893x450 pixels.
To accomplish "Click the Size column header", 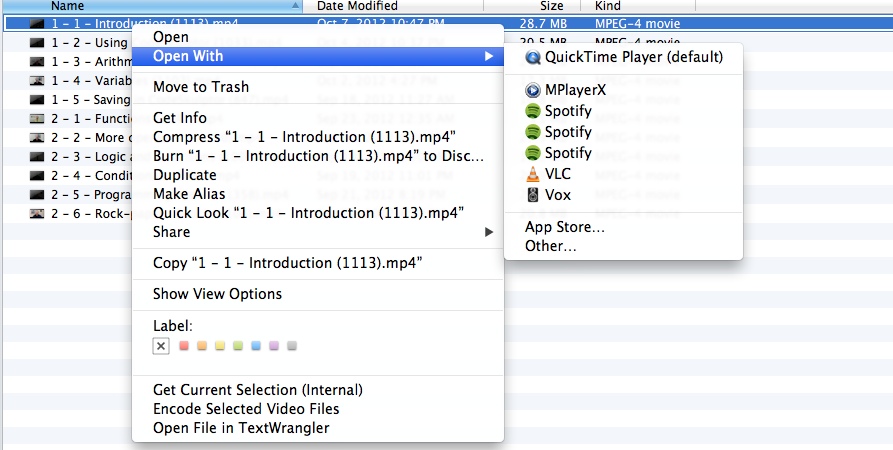I will pos(551,6).
